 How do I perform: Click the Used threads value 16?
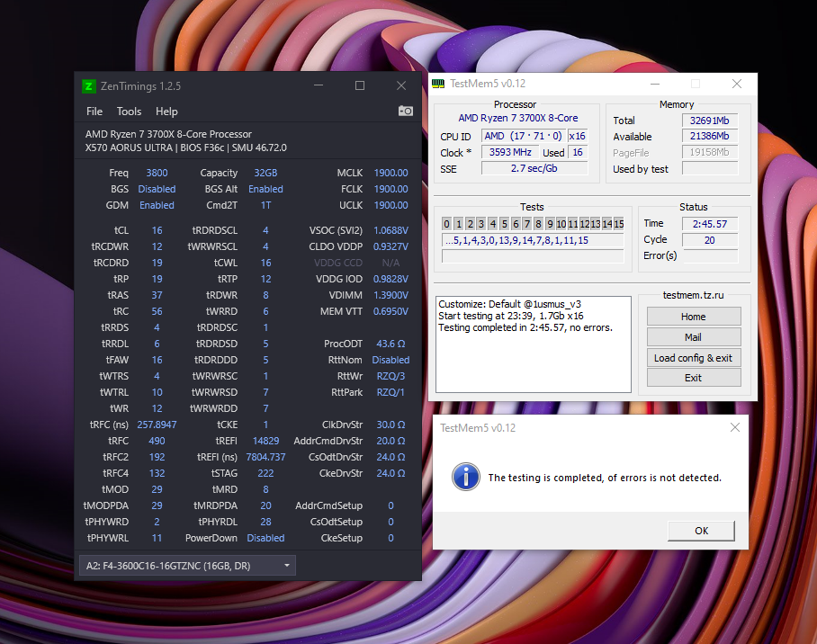[578, 152]
